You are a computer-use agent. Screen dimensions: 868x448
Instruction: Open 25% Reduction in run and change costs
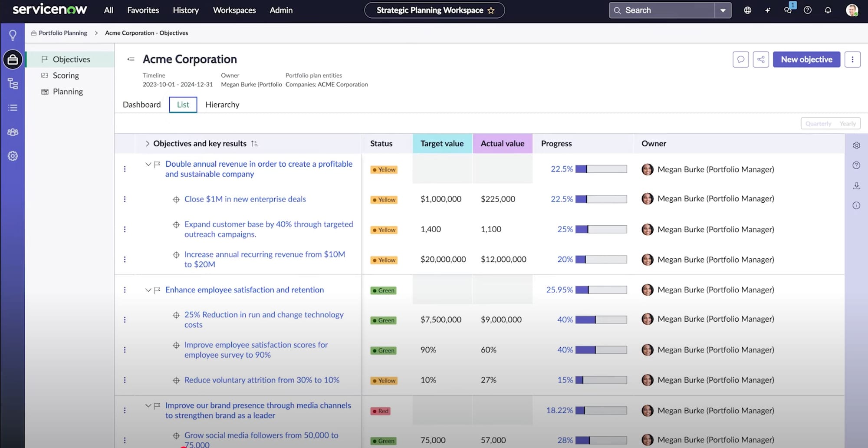[x=264, y=320]
